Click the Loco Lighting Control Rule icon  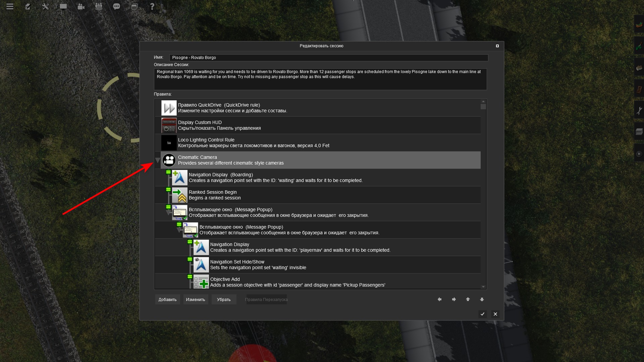click(169, 143)
